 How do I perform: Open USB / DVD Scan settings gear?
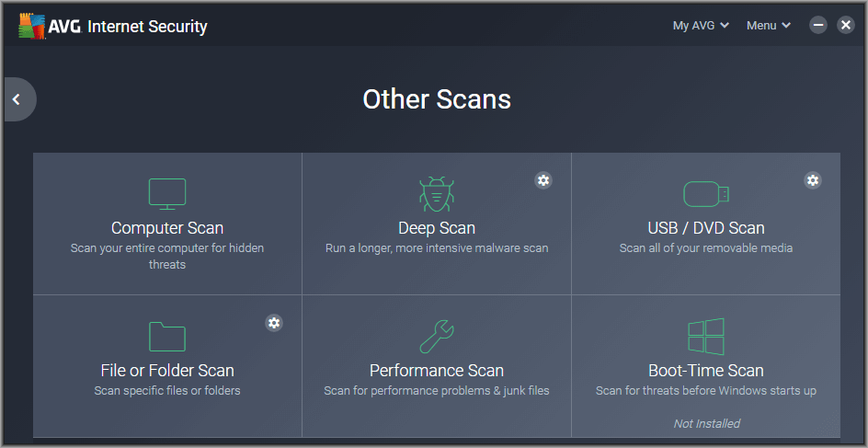[x=812, y=180]
